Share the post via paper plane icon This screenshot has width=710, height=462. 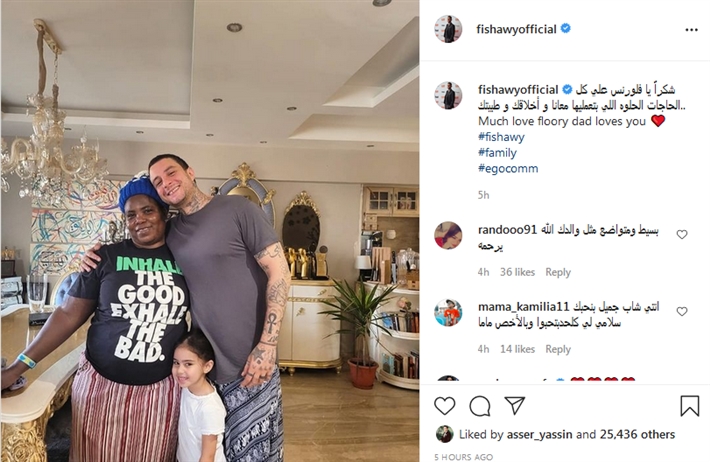point(515,405)
